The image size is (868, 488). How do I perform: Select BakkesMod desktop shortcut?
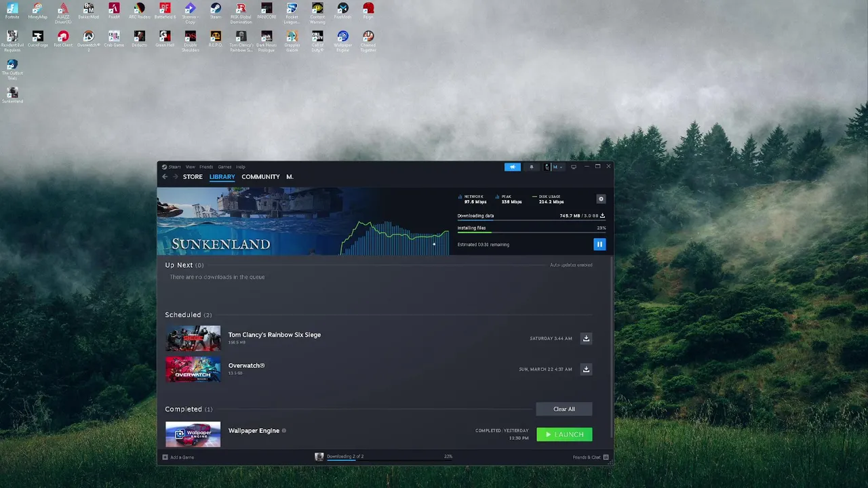point(88,12)
